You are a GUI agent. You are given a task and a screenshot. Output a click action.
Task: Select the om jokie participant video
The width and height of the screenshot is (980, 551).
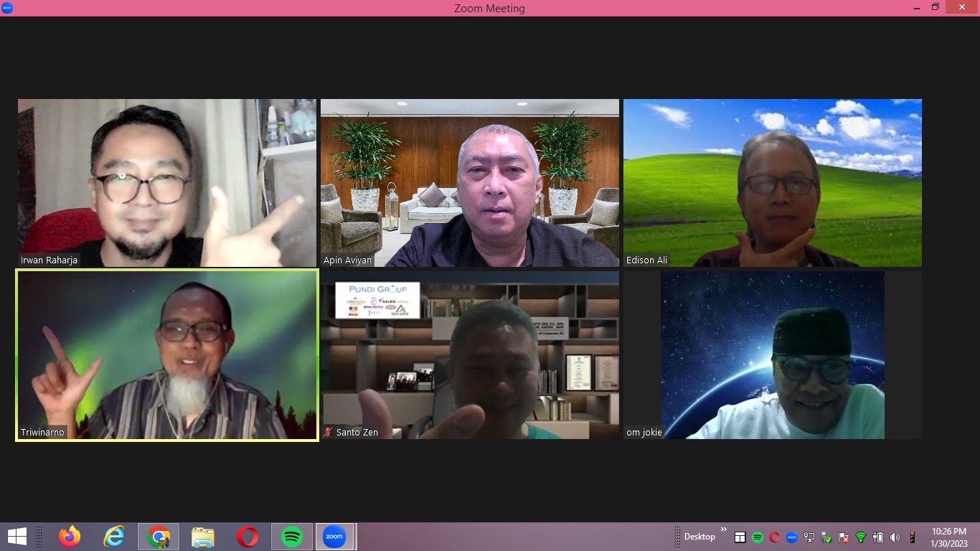[x=772, y=354]
